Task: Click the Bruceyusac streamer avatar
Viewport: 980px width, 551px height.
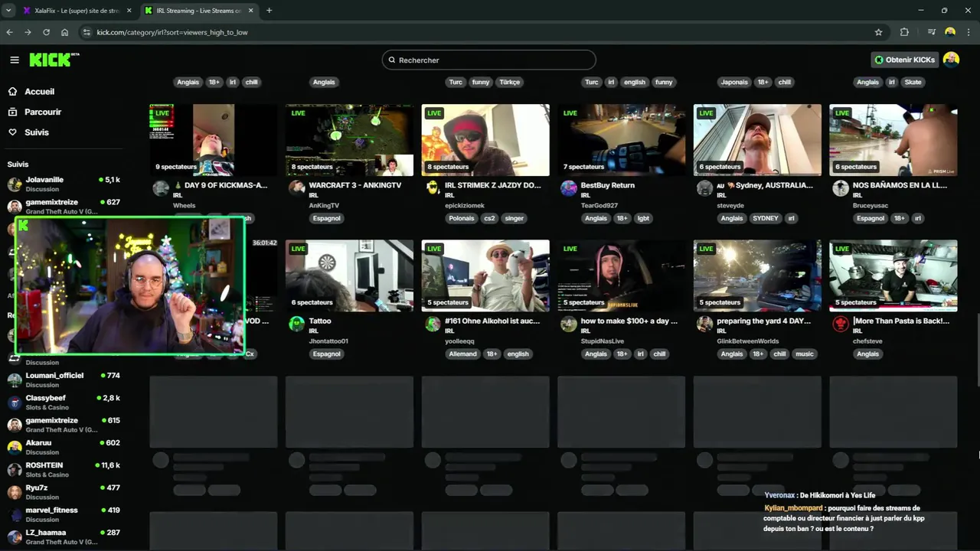Action: (x=840, y=188)
